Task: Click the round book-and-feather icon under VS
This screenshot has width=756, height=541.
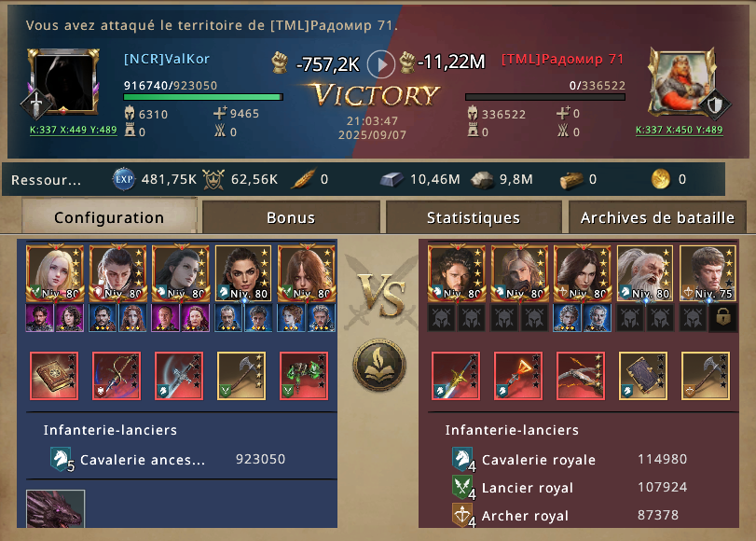Action: (x=379, y=365)
